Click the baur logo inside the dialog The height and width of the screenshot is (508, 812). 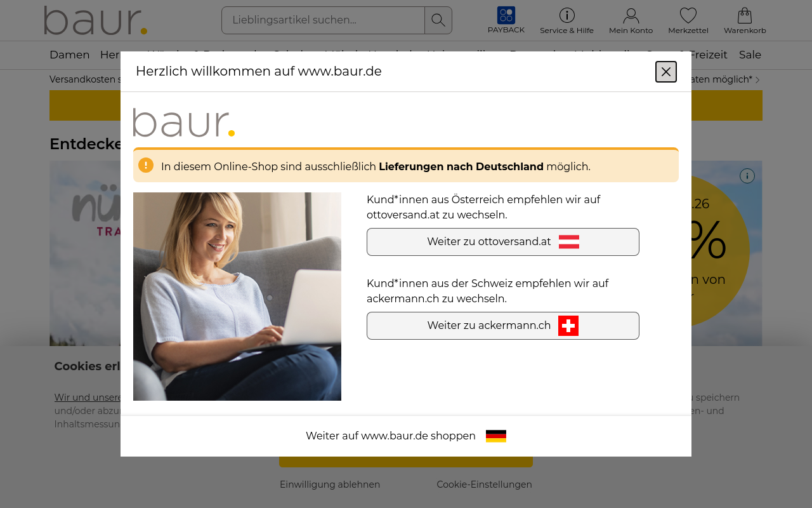(184, 123)
